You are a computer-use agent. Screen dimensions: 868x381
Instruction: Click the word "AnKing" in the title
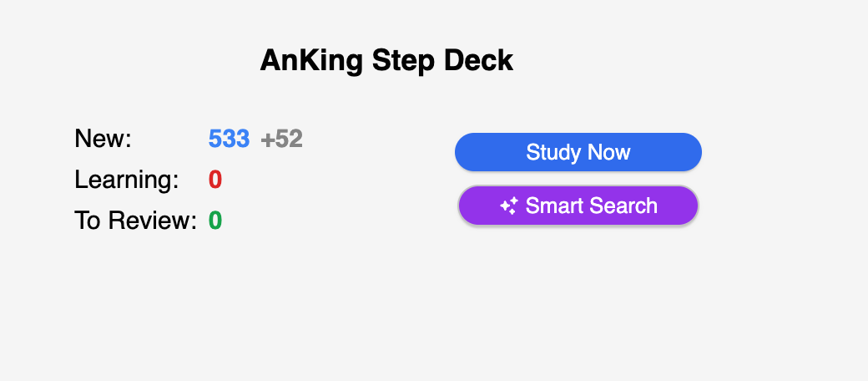[x=311, y=60]
